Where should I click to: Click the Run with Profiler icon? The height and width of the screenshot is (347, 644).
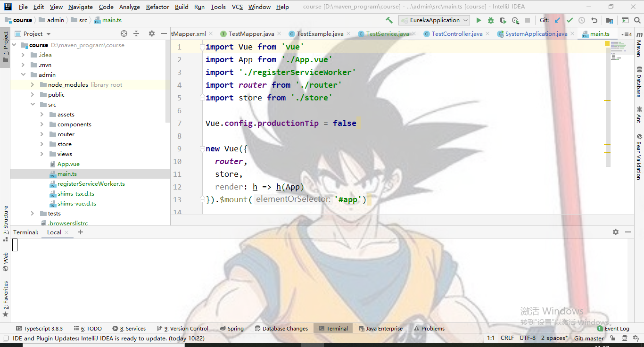tap(515, 20)
